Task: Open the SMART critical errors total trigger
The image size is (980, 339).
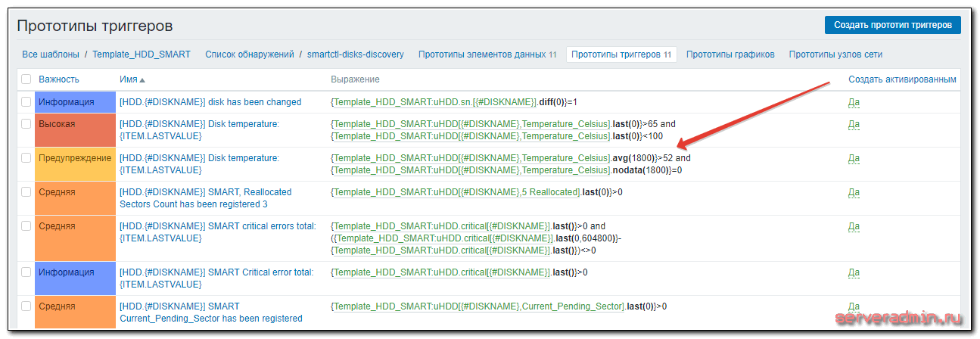Action: point(217,225)
